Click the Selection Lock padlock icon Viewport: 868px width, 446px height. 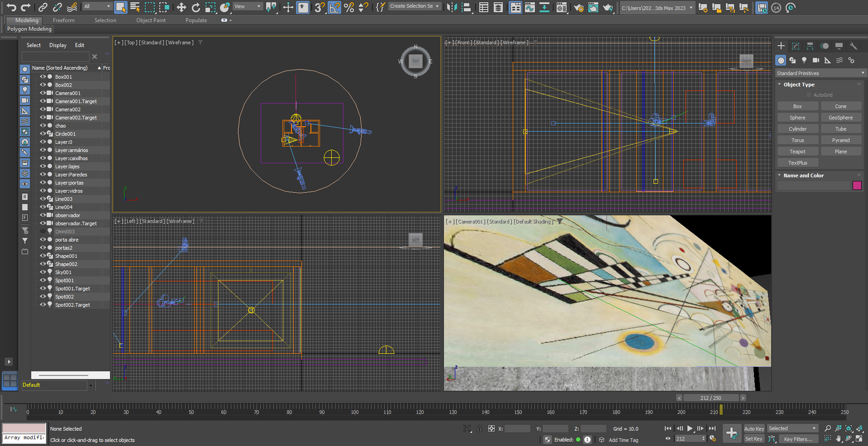pos(479,428)
